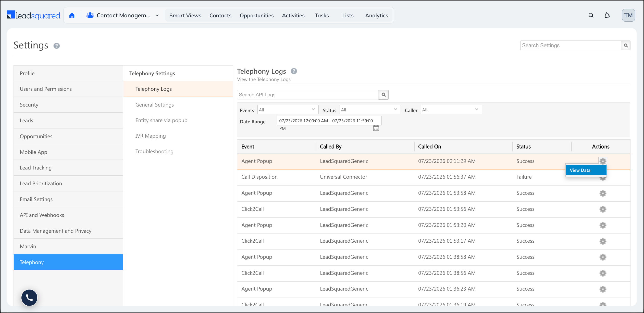The width and height of the screenshot is (644, 313).
Task: Open Users and Permissions settings
Action: click(68, 89)
